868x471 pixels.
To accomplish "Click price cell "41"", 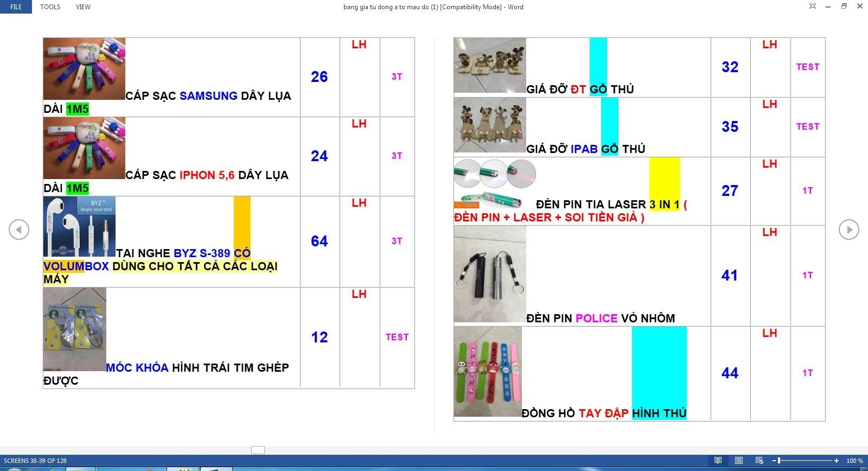I will (730, 276).
